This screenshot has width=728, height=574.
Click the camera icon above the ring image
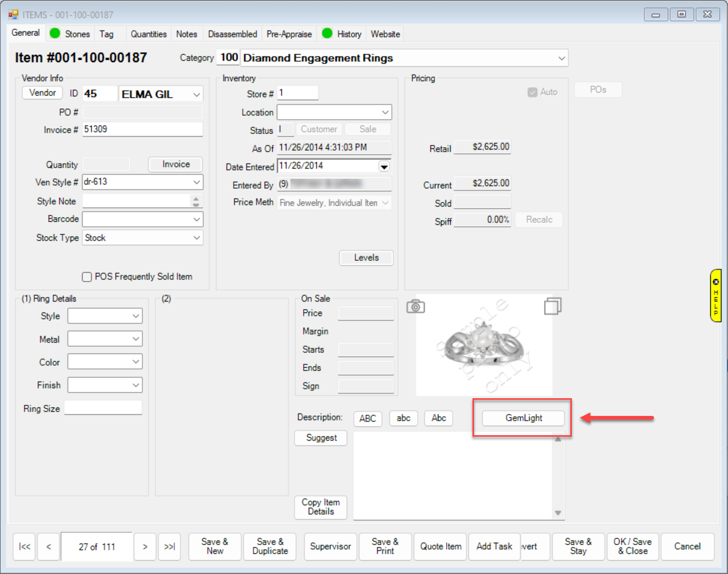tap(415, 307)
